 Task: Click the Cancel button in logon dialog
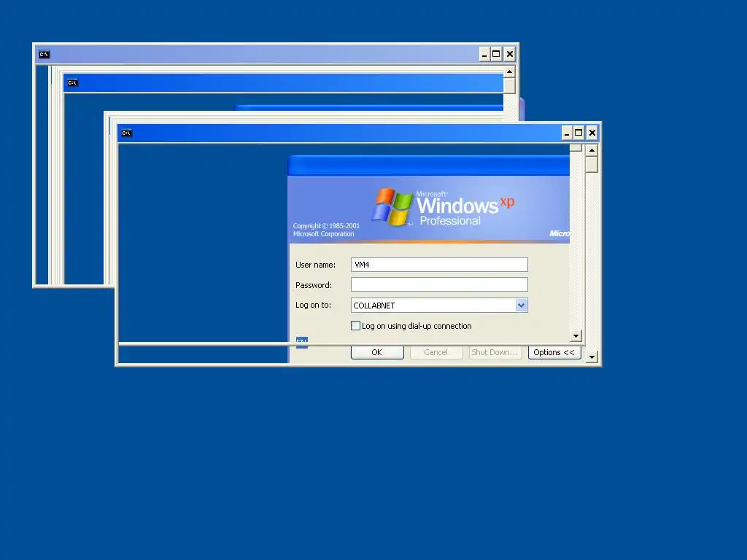coord(436,352)
